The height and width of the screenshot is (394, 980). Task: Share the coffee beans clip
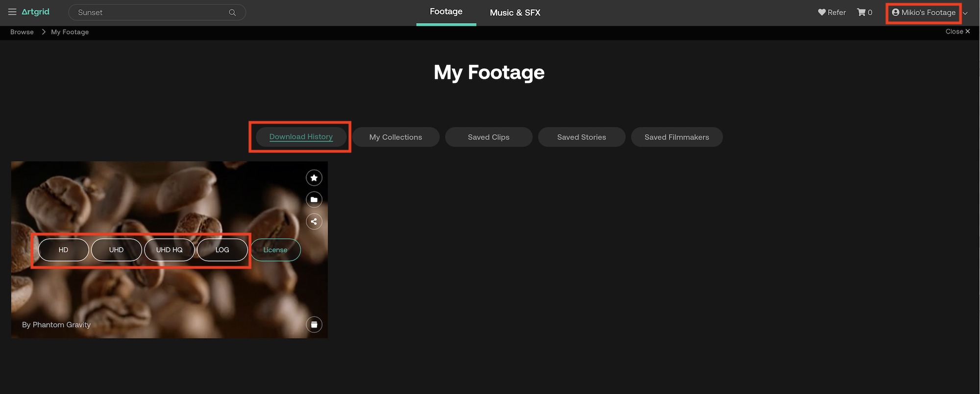coord(314,222)
